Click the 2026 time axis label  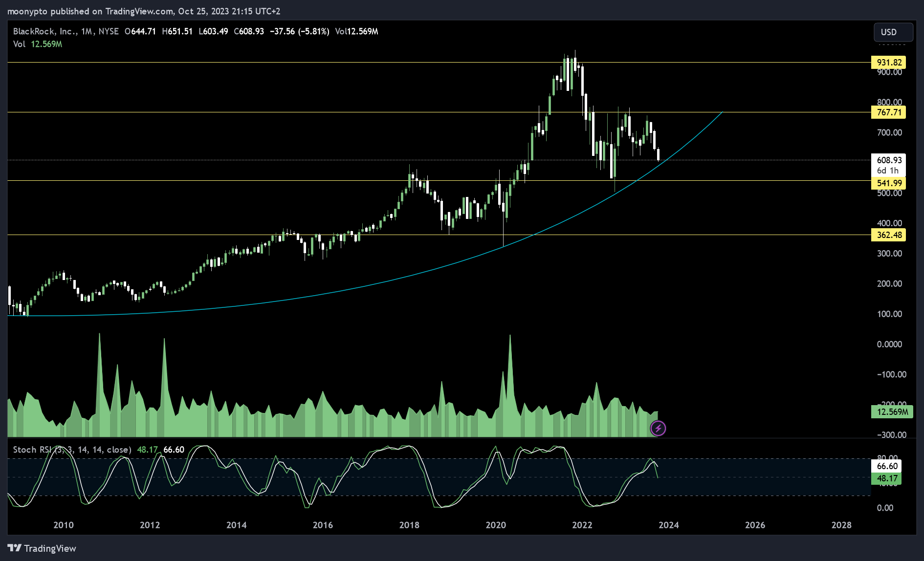(x=755, y=525)
